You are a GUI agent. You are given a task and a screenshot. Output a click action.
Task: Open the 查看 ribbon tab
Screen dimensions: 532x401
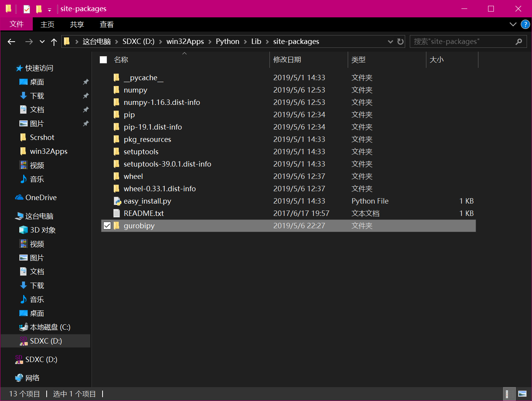(x=107, y=25)
